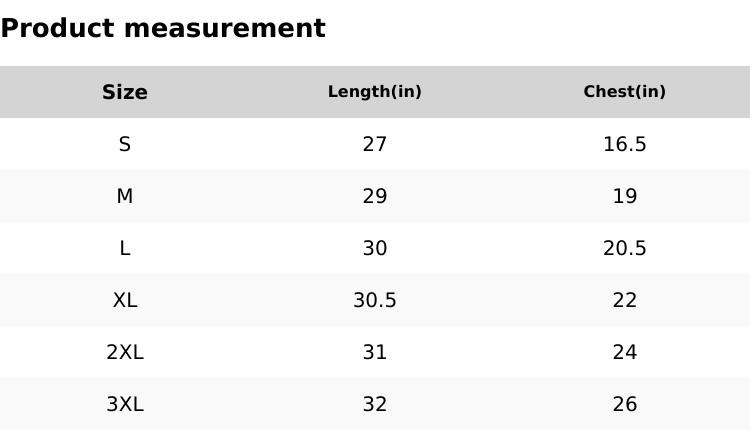Click the L size cell
Screen dimensions: 750x430
click(125, 248)
